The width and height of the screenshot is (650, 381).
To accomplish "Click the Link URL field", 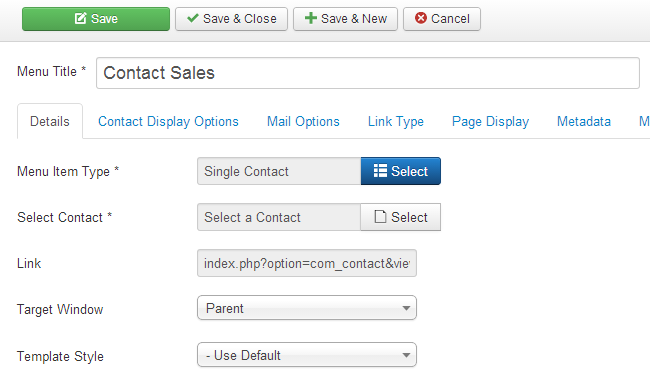I will pos(307,263).
